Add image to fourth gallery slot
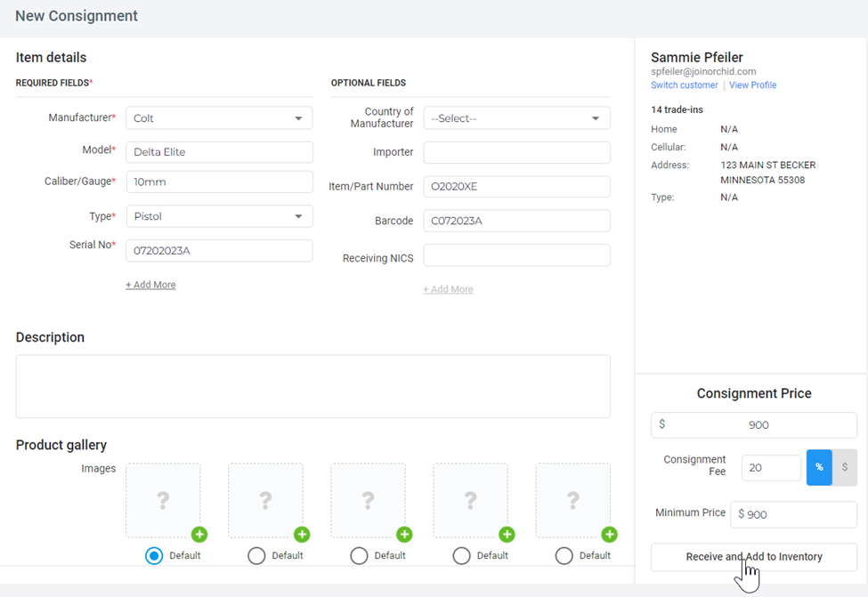 507,535
